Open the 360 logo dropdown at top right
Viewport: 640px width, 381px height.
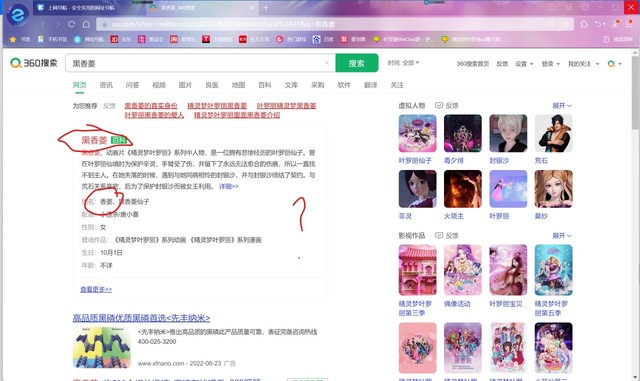pos(614,64)
